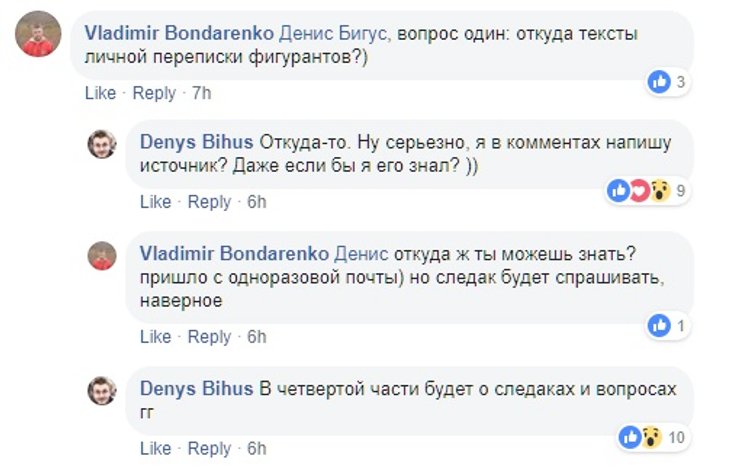
Task: Like Denys Bihus's 'Откуда-то' reply
Action: [155, 202]
